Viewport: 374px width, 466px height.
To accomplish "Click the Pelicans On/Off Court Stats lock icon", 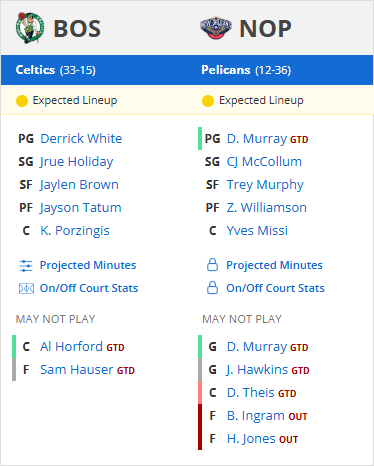I will pos(212,288).
